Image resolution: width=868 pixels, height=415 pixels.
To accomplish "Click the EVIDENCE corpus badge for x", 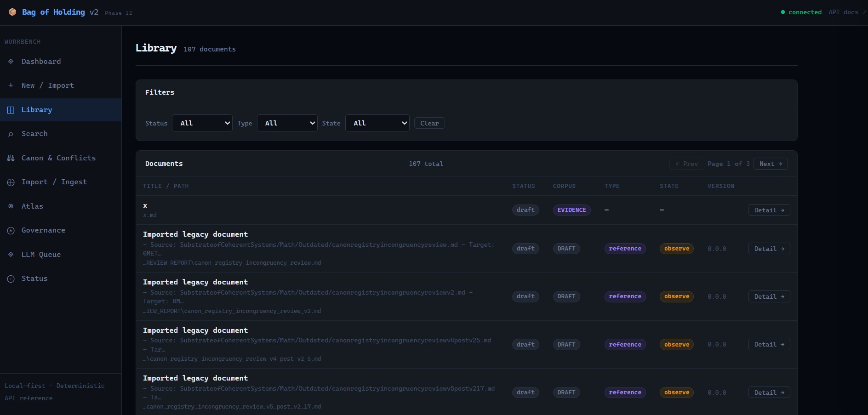I will [572, 210].
